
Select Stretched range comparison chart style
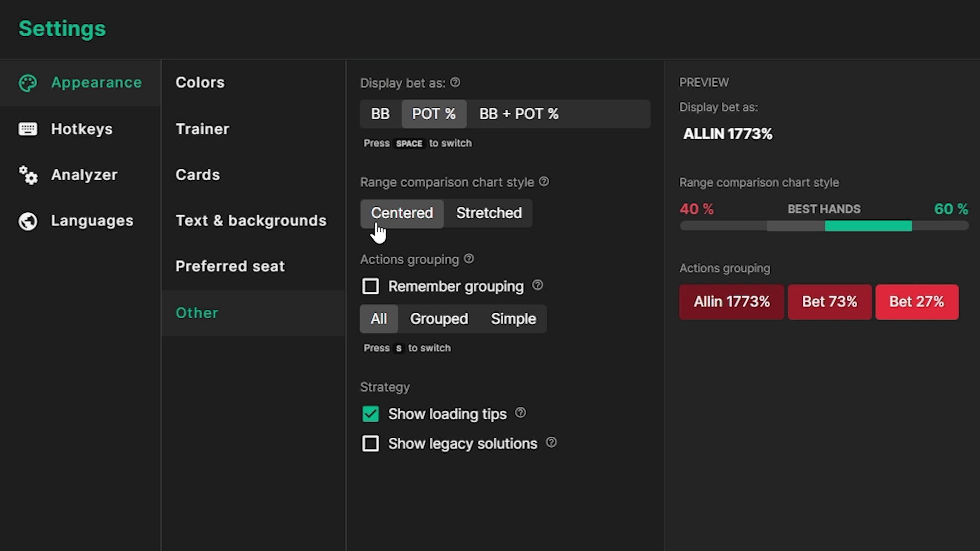[x=488, y=213]
